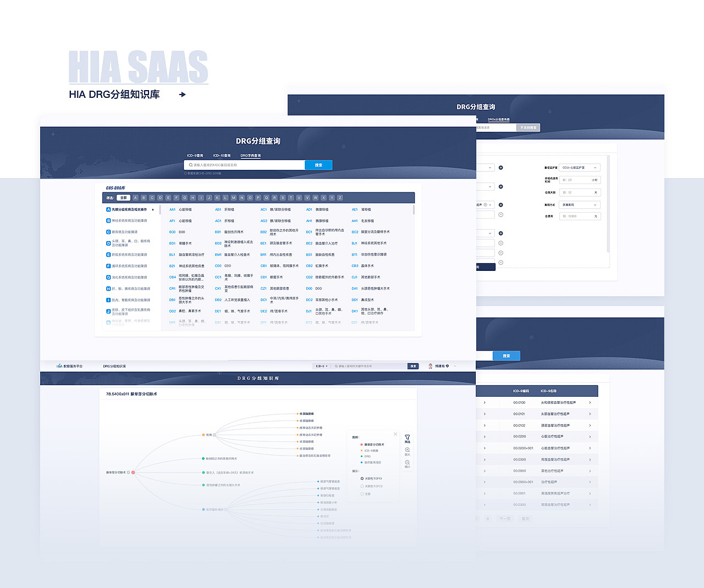704x588 pixels.
Task: Switch to the ICD-9查询 tab
Action: coord(195,156)
